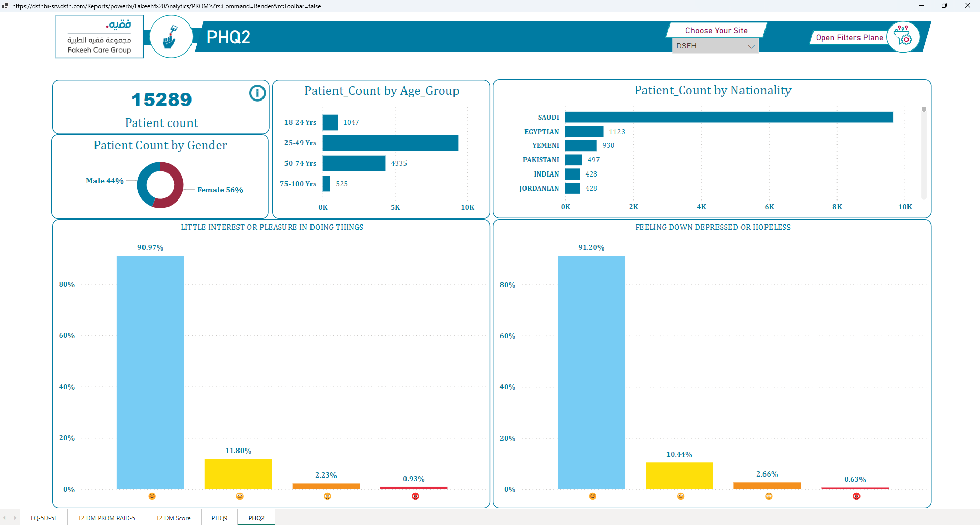
Task: Click the 10.44% yellow bar
Action: (679, 476)
